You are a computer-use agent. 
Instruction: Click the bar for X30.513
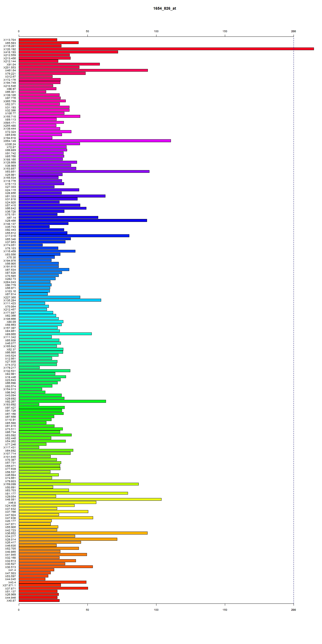pos(56,566)
